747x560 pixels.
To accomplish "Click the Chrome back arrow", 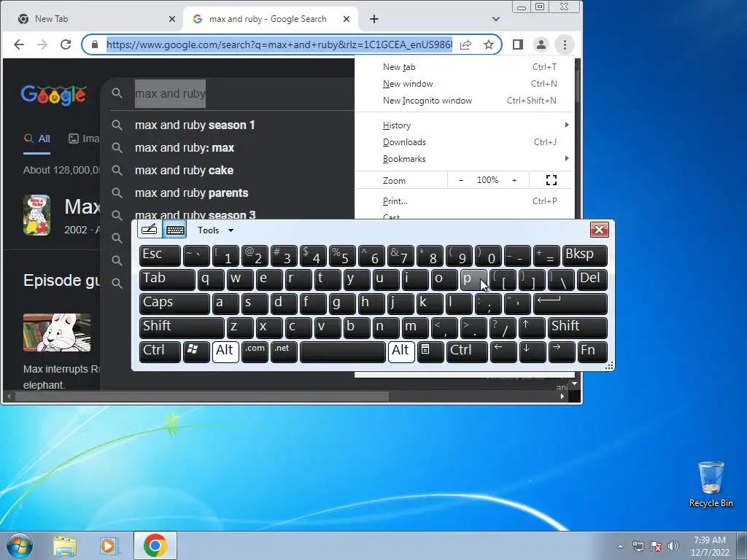I will tap(19, 44).
